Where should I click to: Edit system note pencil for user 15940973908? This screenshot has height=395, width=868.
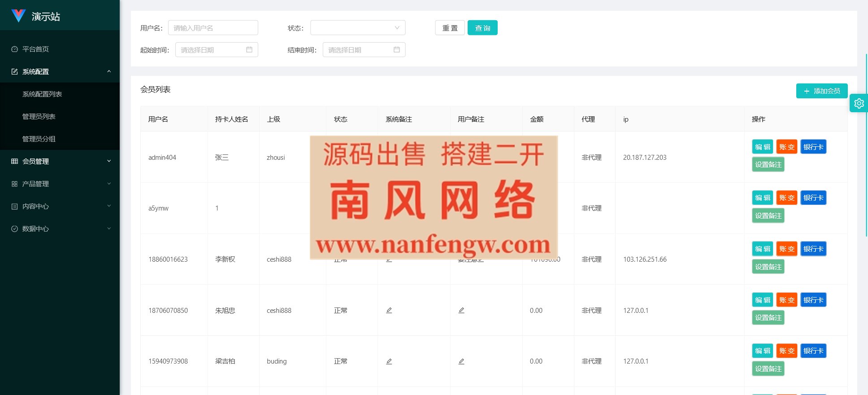point(389,361)
